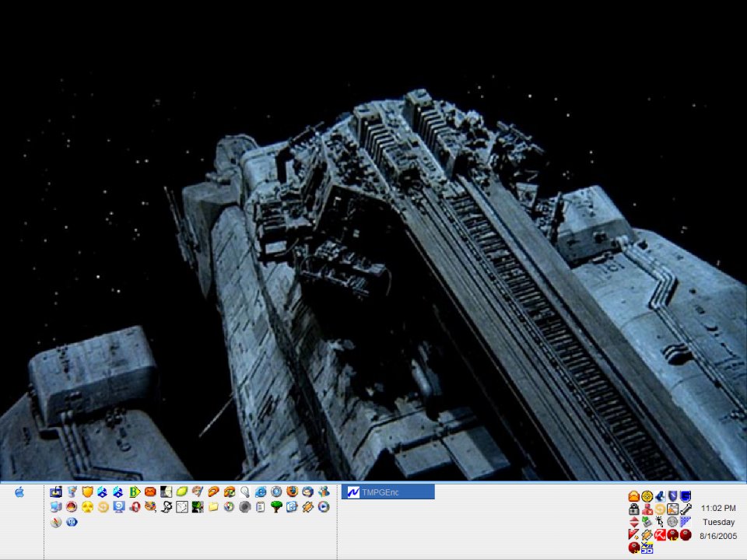
Task: Click the blue shield with S tray icon
Action: [686, 496]
